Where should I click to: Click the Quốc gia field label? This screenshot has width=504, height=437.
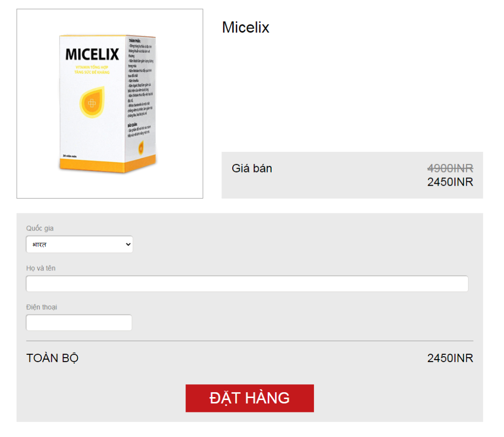coord(40,229)
